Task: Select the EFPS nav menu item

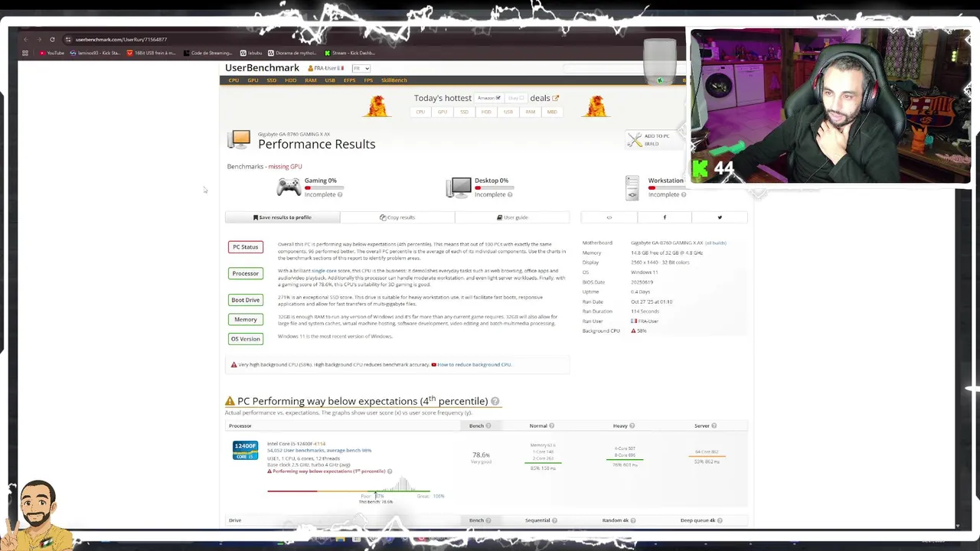Action: 349,80
